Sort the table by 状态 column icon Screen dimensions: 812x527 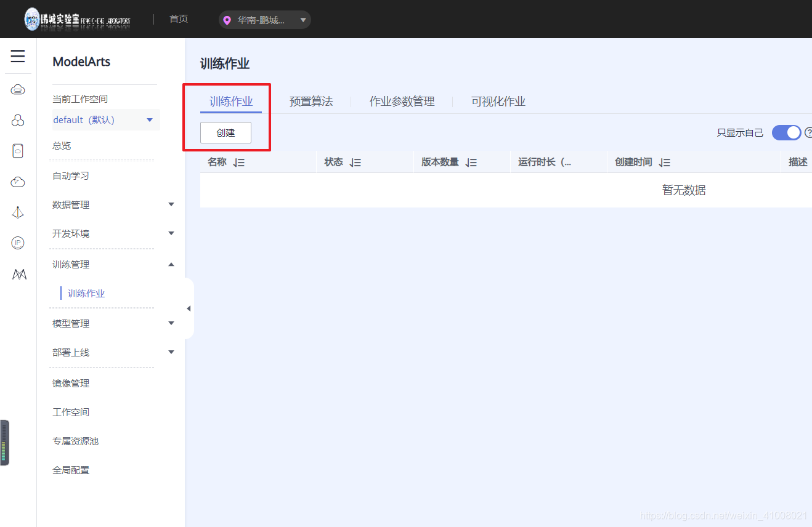355,163
